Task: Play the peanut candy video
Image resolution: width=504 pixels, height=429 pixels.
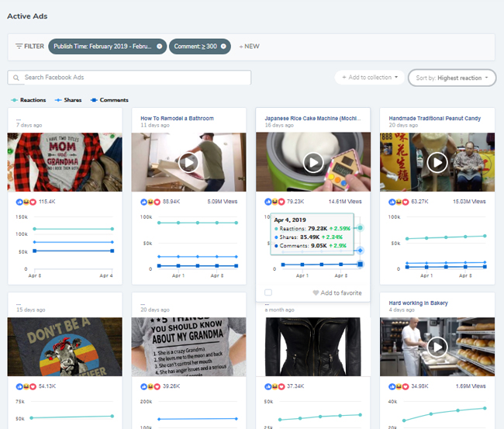Action: pyautogui.click(x=437, y=163)
